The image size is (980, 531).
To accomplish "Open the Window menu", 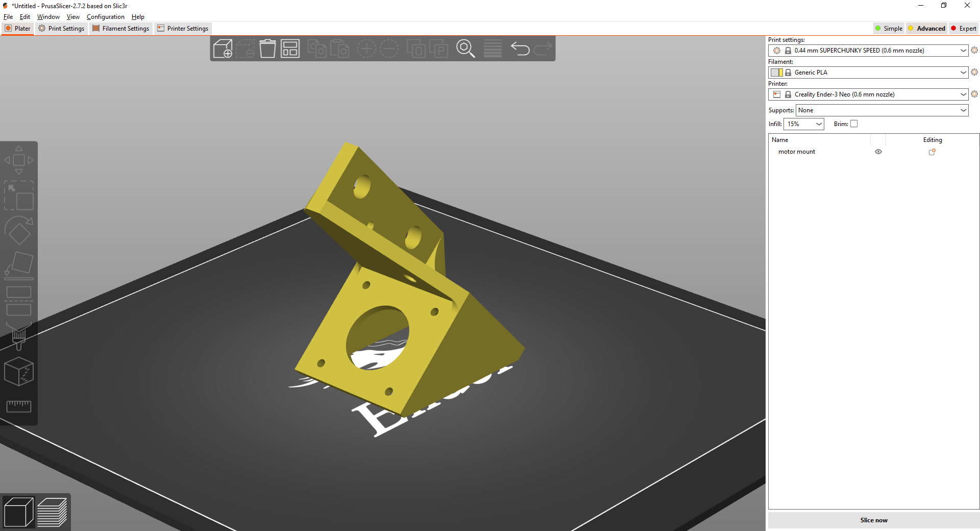I will tap(48, 17).
